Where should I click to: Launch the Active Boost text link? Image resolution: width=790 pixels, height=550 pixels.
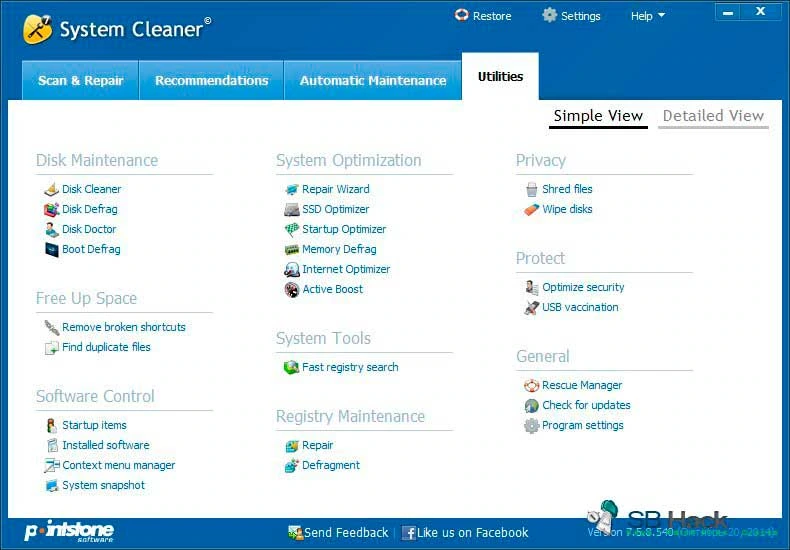(x=333, y=290)
